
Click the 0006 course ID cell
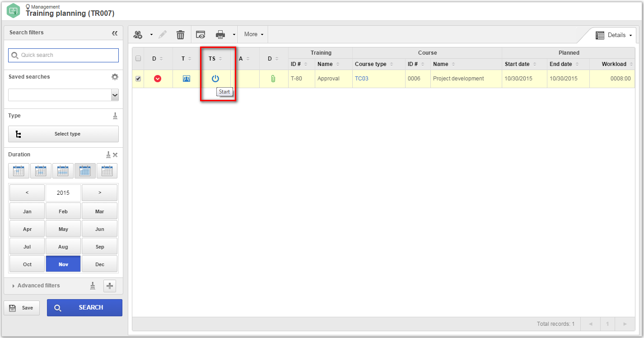point(418,79)
